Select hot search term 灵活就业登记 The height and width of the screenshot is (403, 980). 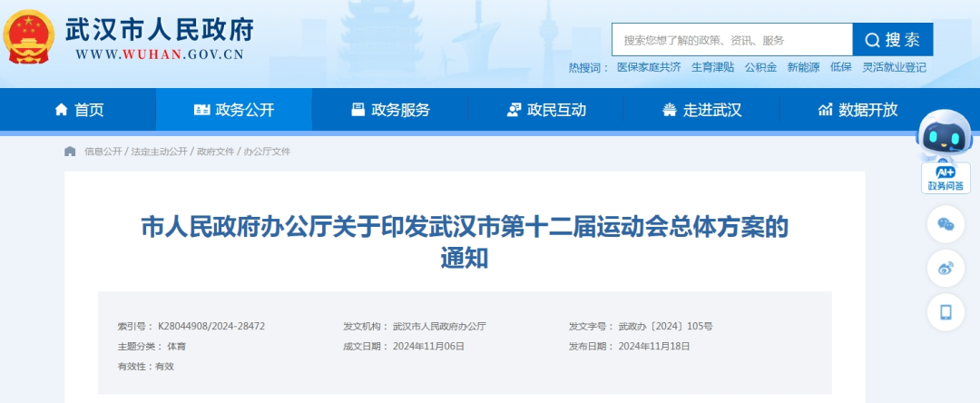click(894, 67)
